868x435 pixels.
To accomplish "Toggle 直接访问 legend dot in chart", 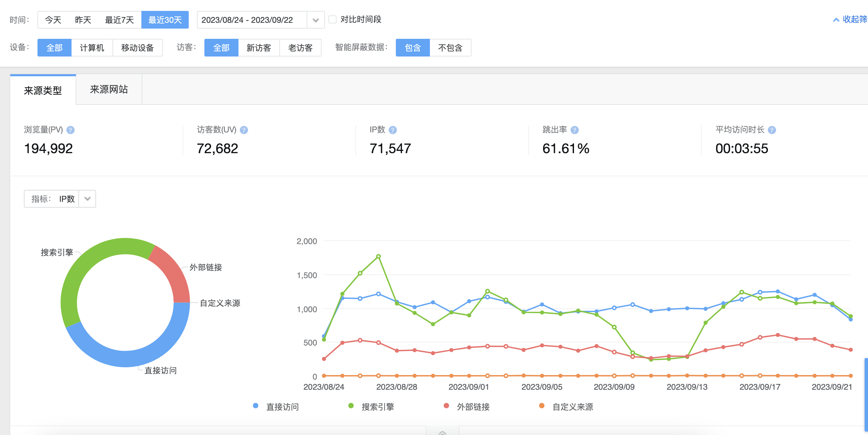I will tap(255, 406).
